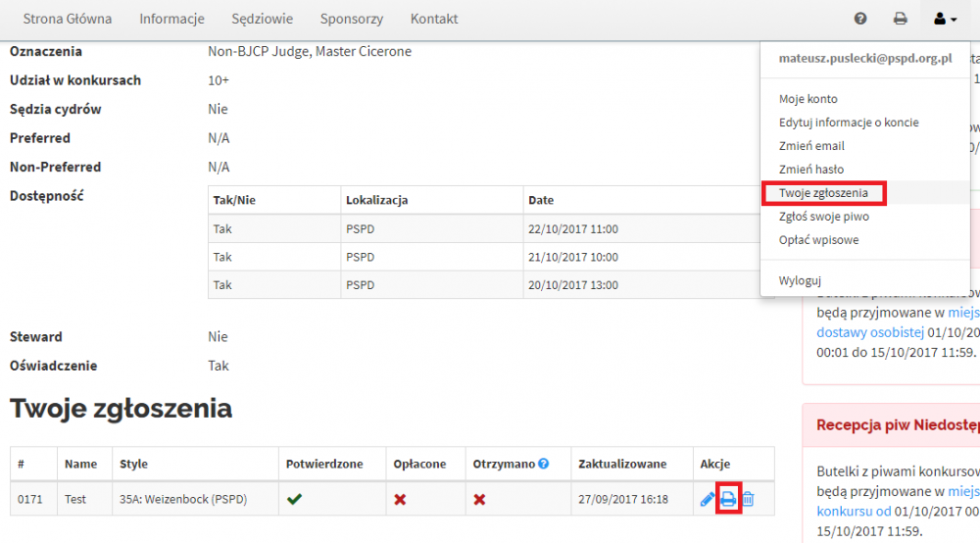Go to Informacje navigation item
This screenshot has width=980, height=543.
click(171, 19)
